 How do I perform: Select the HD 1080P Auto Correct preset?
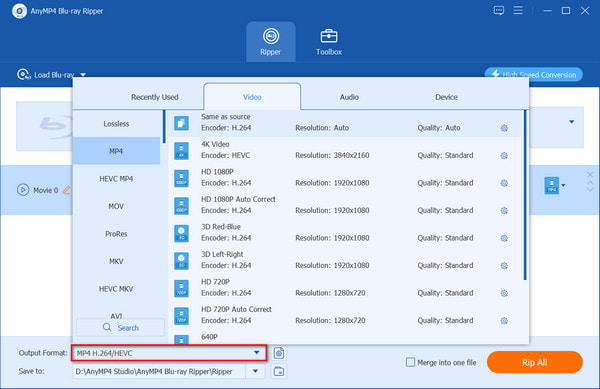(345, 205)
